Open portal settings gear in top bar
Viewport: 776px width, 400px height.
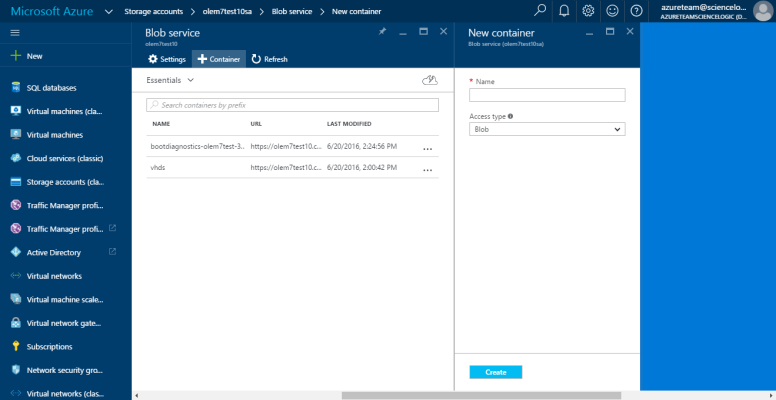[588, 10]
